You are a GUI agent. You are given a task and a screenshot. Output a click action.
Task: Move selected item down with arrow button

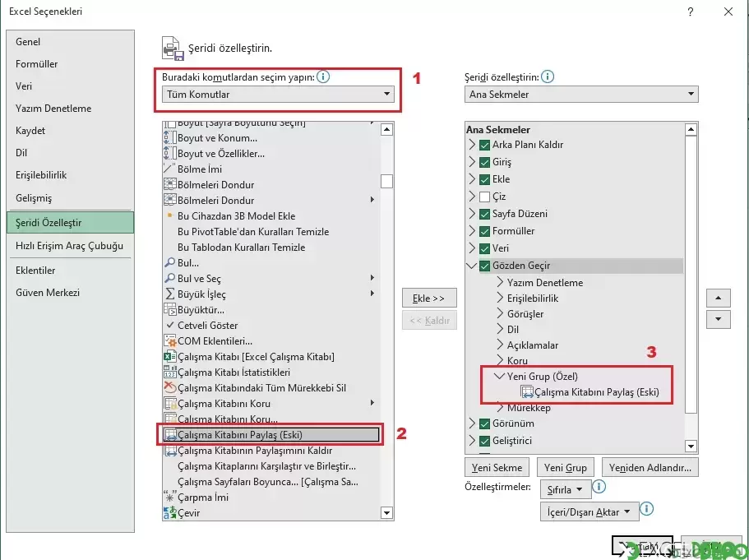tap(718, 319)
